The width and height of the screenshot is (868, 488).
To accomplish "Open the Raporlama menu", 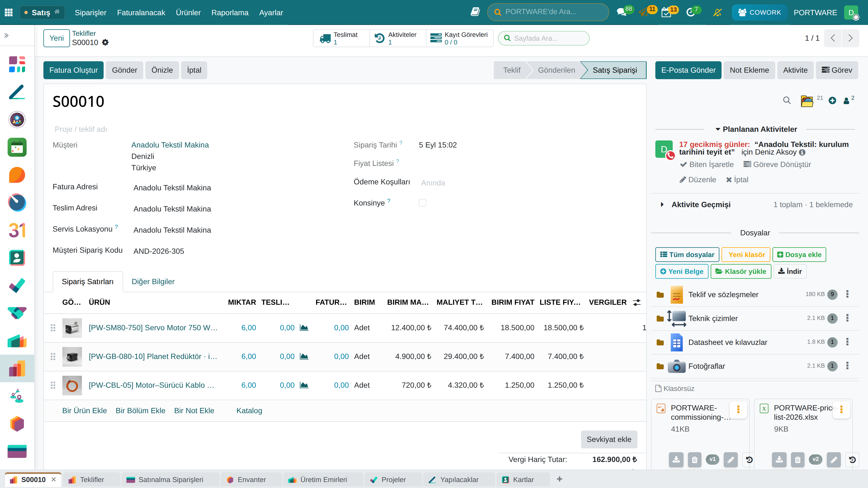I will click(230, 12).
